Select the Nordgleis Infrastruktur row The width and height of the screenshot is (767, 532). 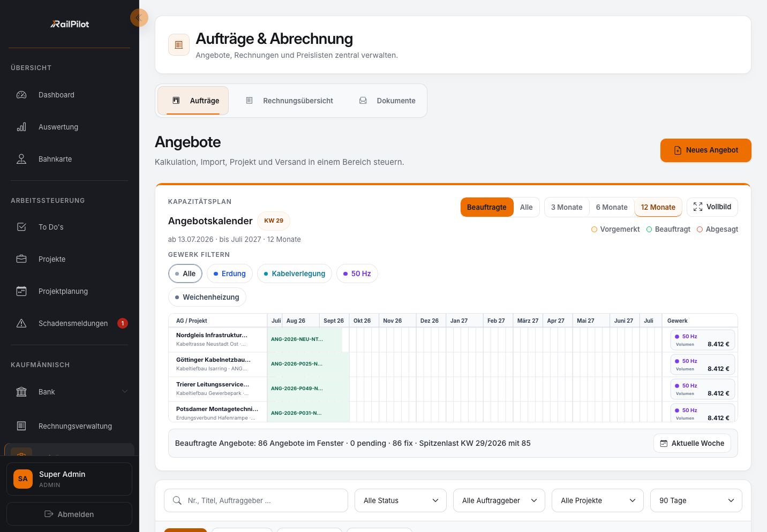click(x=218, y=339)
